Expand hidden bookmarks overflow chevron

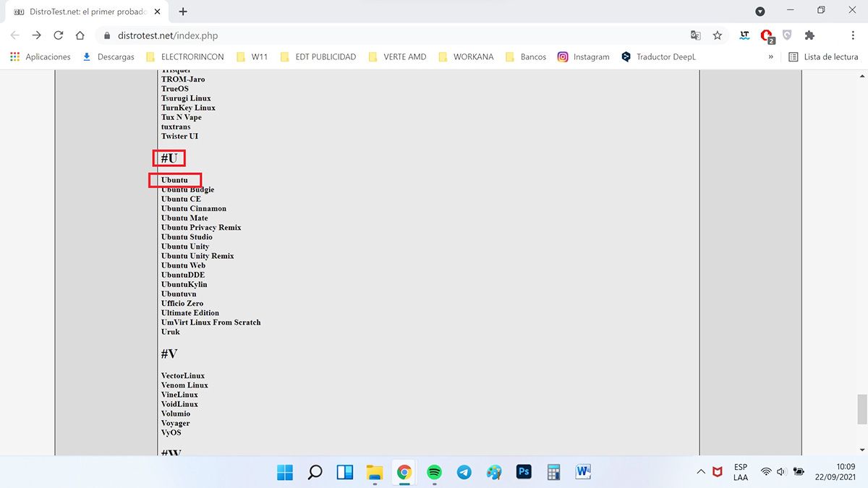771,57
